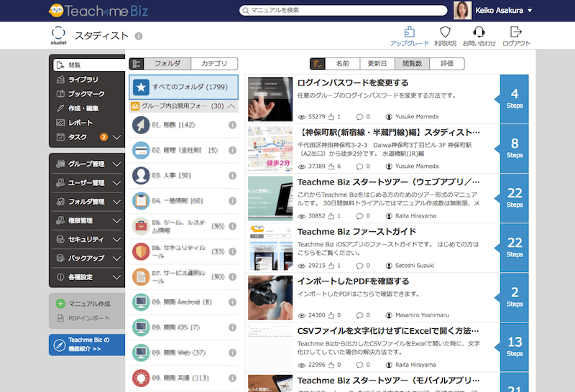Sort manuals by 名前
The width and height of the screenshot is (575, 392).
click(x=343, y=63)
